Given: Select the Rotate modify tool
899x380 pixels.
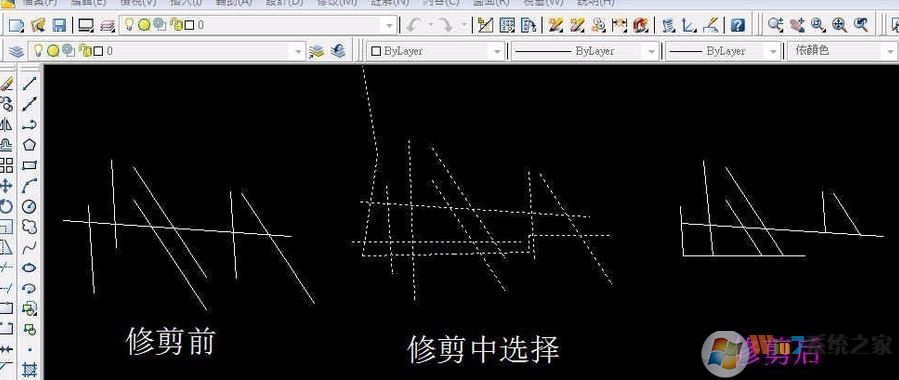Looking at the screenshot, I should pos(6,206).
